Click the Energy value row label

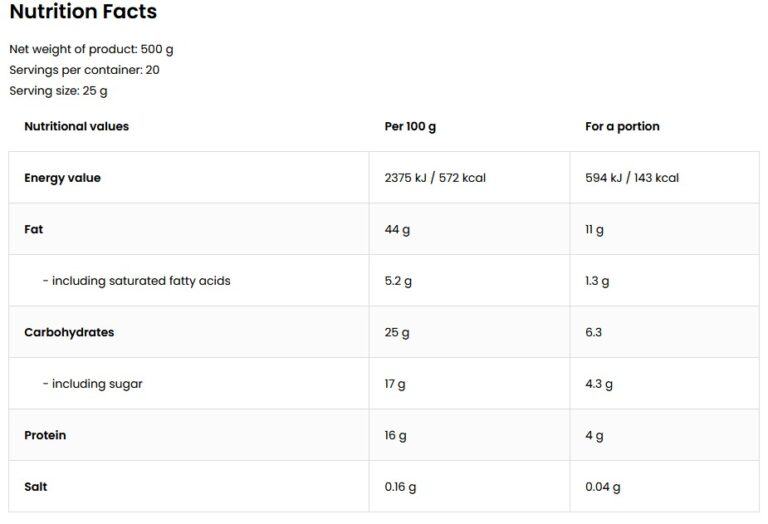(x=62, y=178)
